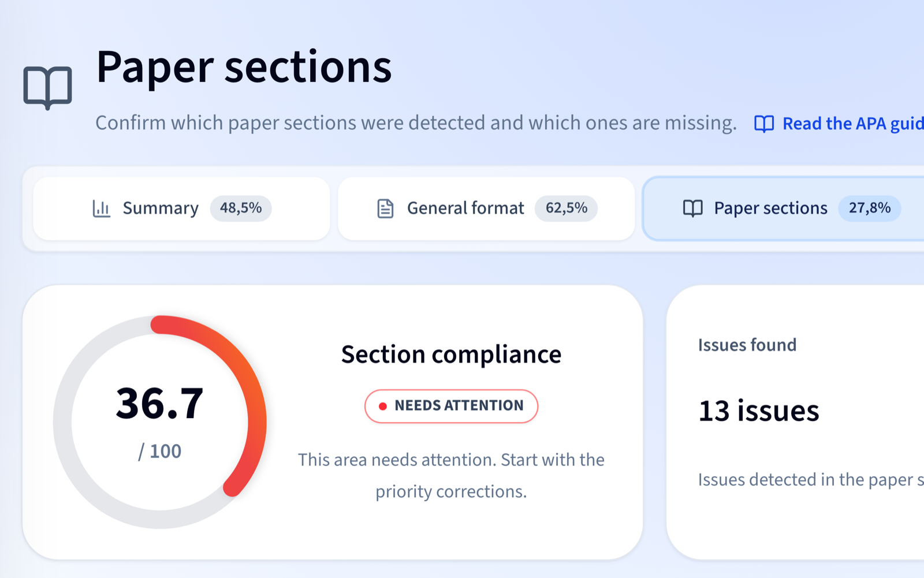Viewport: 924px width, 578px height.
Task: Click the 62,5% badge on General format
Action: click(567, 208)
